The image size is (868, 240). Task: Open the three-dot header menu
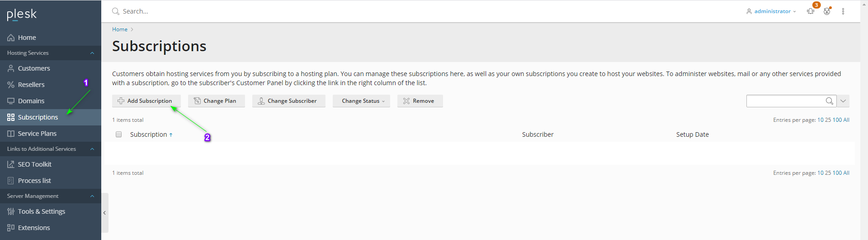(843, 11)
